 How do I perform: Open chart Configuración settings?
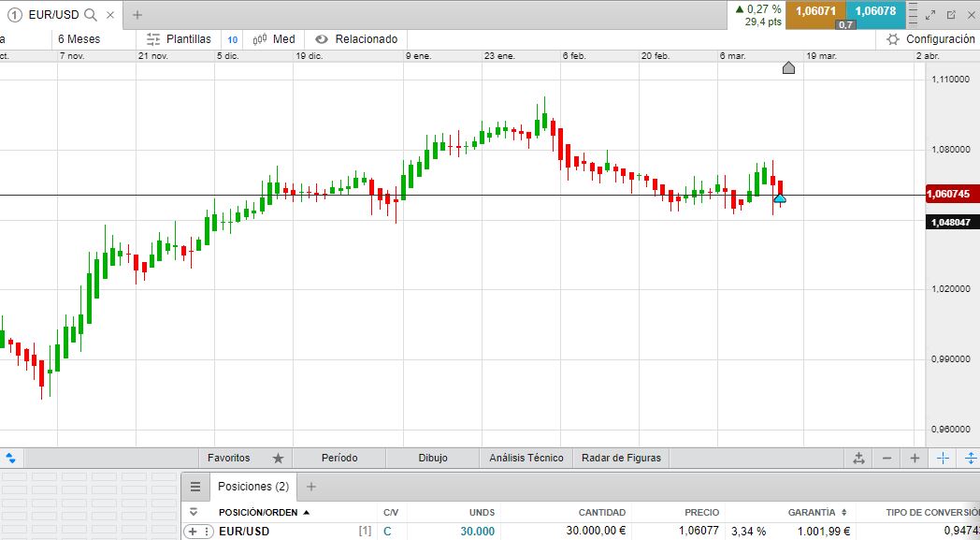930,38
